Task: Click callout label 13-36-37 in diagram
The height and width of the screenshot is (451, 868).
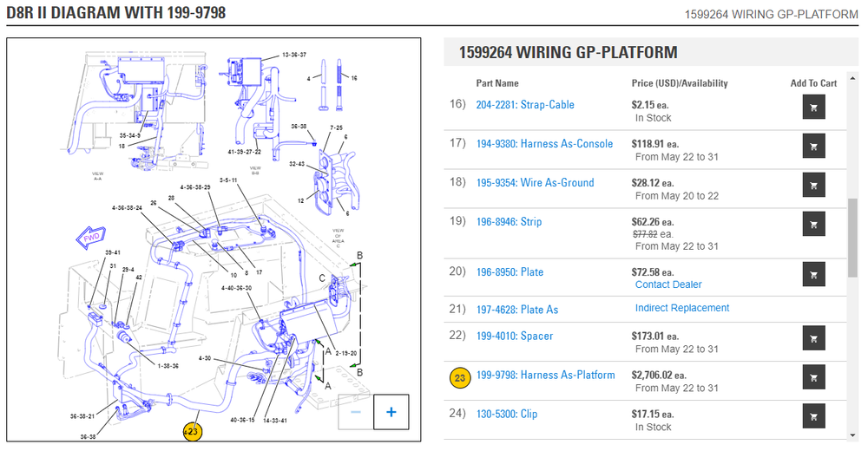Action: click(x=294, y=55)
